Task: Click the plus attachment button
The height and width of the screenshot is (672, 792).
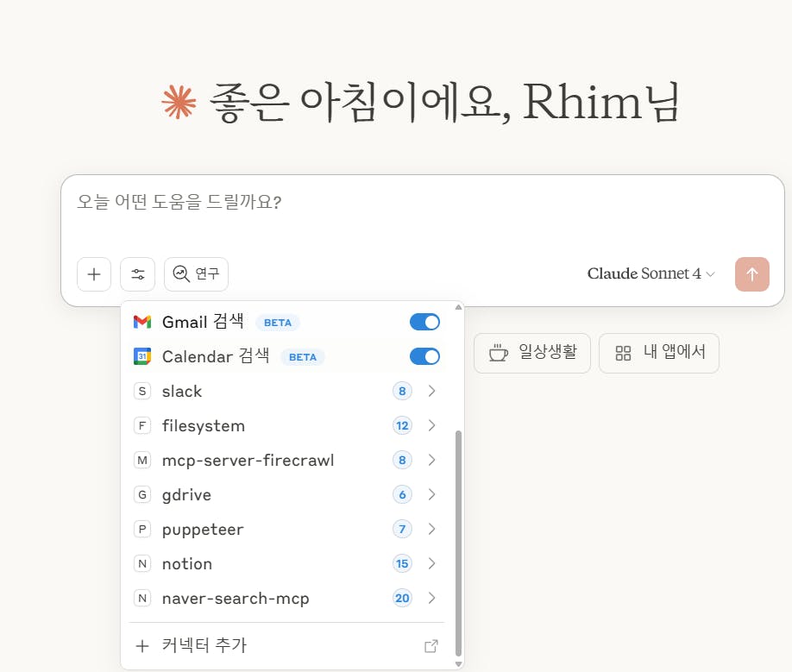Action: point(94,274)
